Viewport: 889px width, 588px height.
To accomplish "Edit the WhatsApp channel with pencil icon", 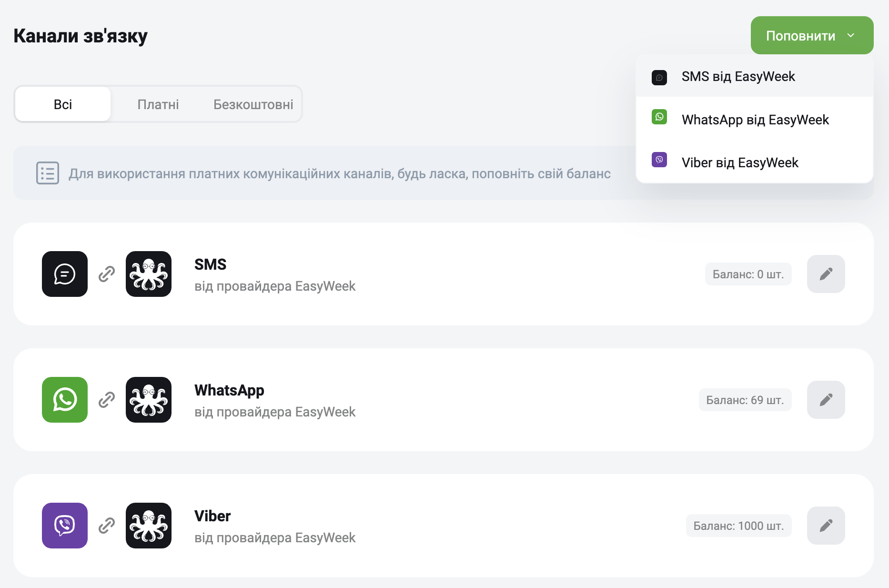I will 826,400.
